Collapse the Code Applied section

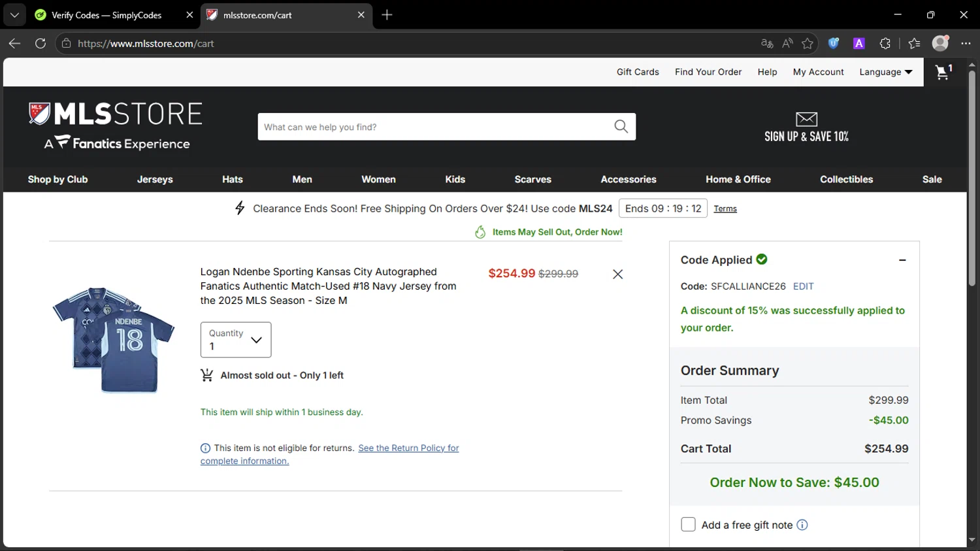[x=902, y=260]
